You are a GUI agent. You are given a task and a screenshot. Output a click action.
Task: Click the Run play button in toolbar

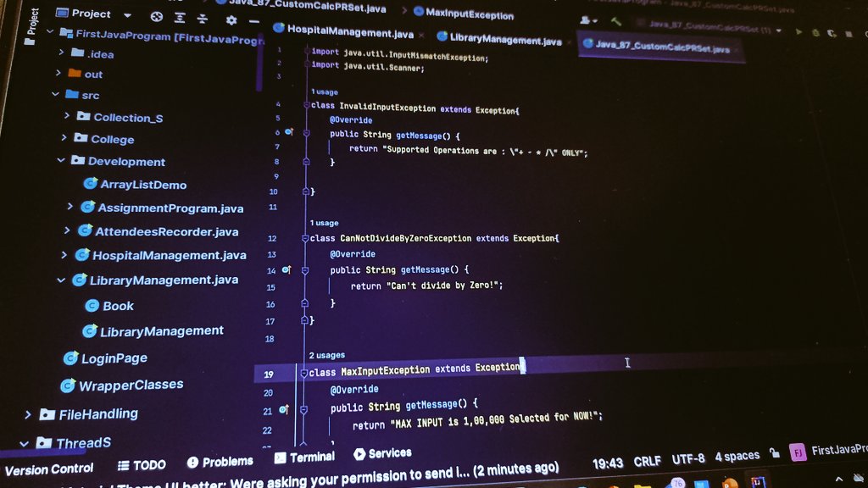[798, 32]
